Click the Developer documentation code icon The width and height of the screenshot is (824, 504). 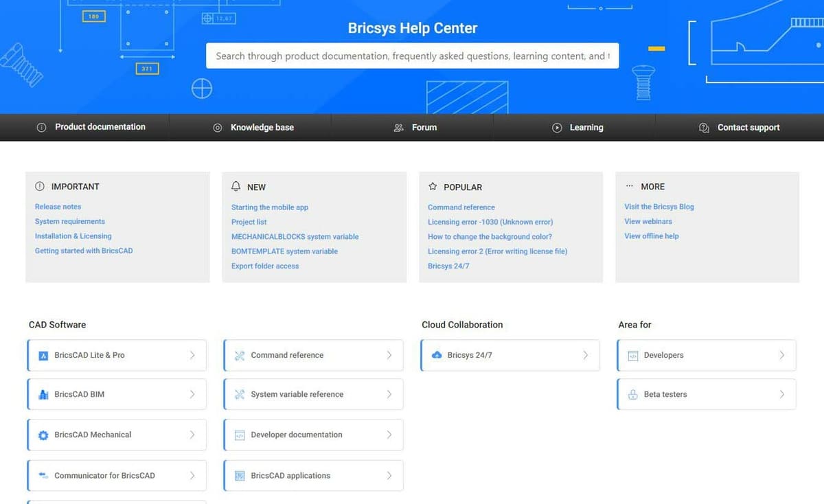click(240, 435)
